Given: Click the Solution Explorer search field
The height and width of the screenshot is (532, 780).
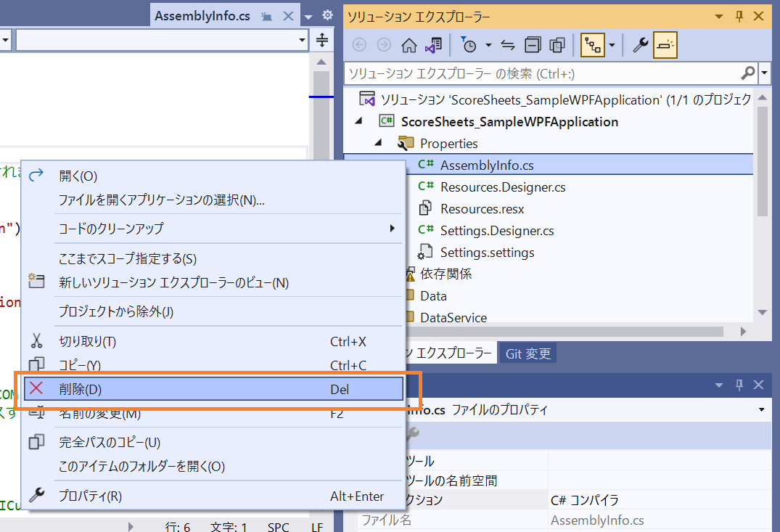Looking at the screenshot, I should point(542,73).
